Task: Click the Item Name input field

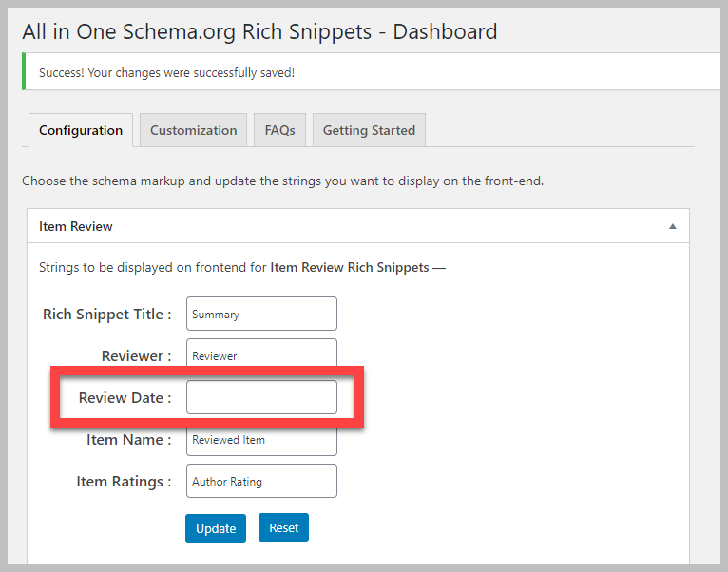Action: (262, 441)
